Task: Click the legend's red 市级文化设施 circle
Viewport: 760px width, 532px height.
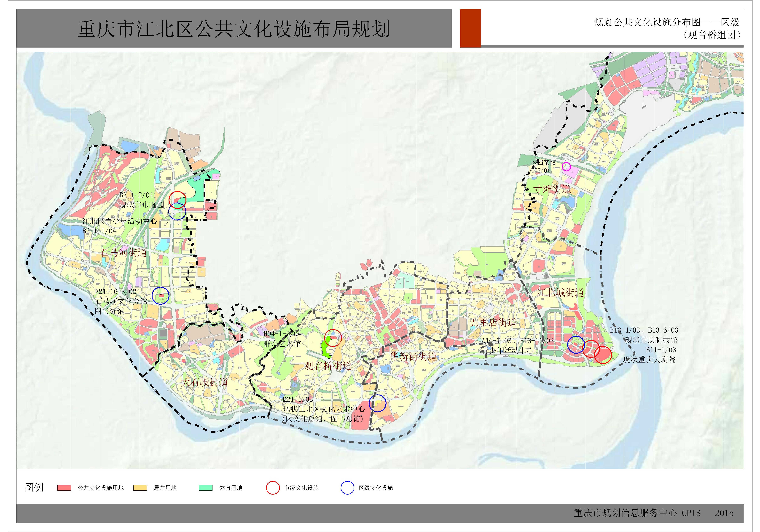Action: coord(273,488)
